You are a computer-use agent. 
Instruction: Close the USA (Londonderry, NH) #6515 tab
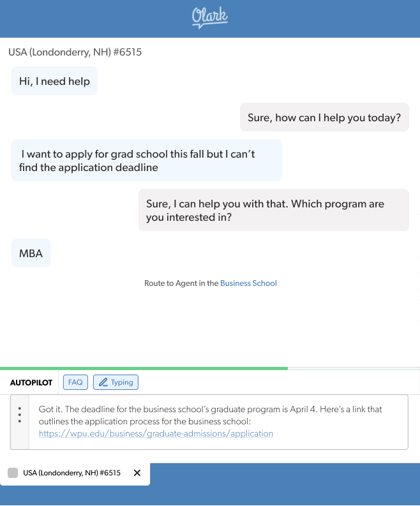click(137, 473)
